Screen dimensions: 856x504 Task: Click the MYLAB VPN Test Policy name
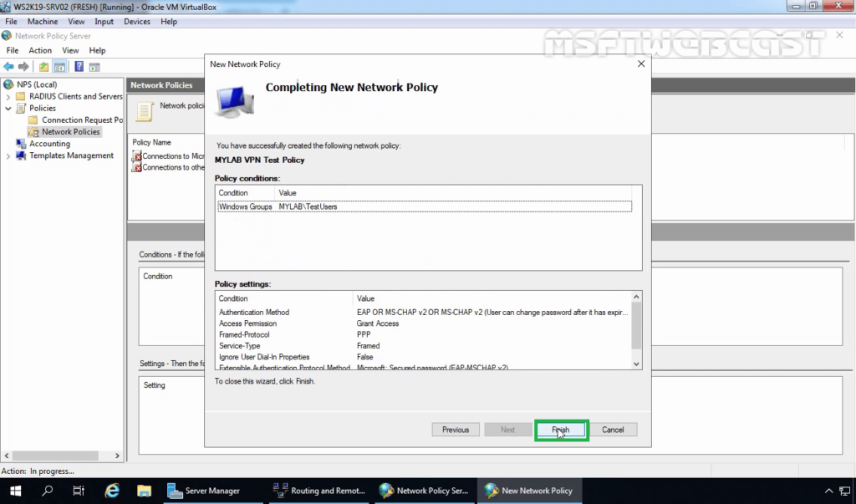(259, 160)
